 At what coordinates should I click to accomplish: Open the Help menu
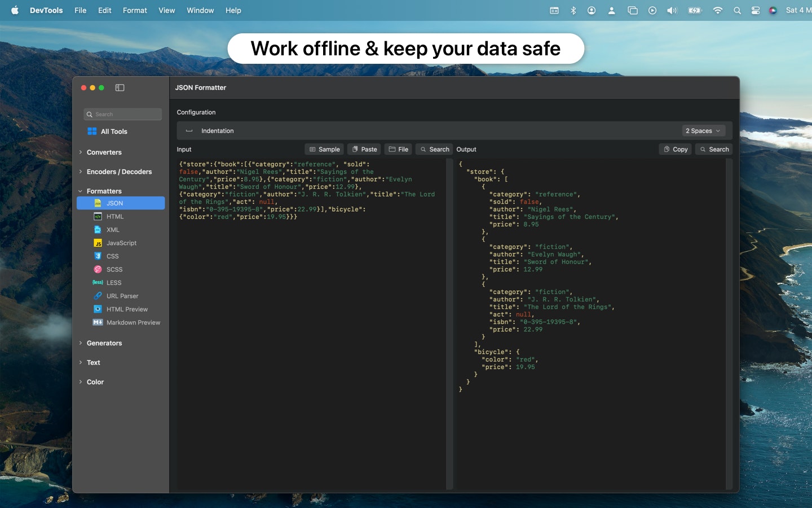[233, 10]
